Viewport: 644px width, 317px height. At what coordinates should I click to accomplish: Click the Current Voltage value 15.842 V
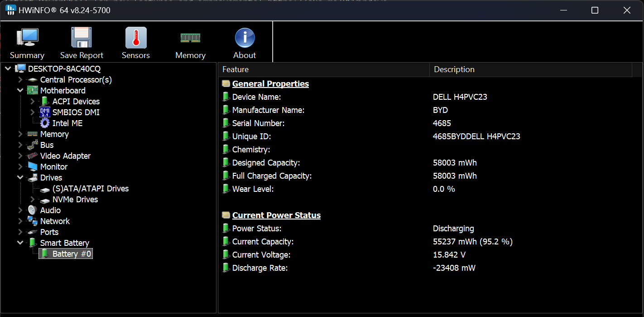[449, 255]
